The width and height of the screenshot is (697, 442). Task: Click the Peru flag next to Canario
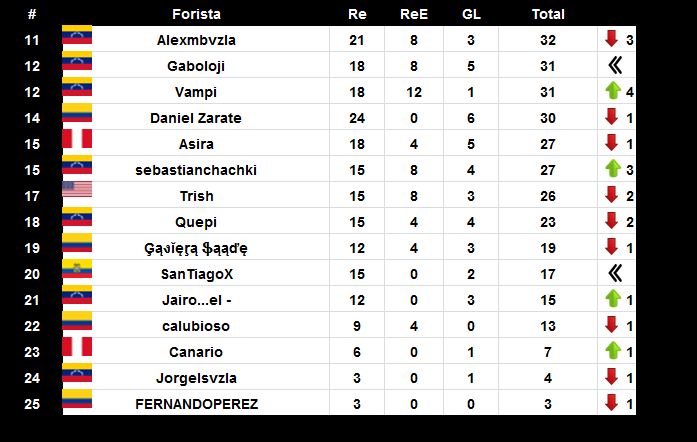[x=77, y=346]
